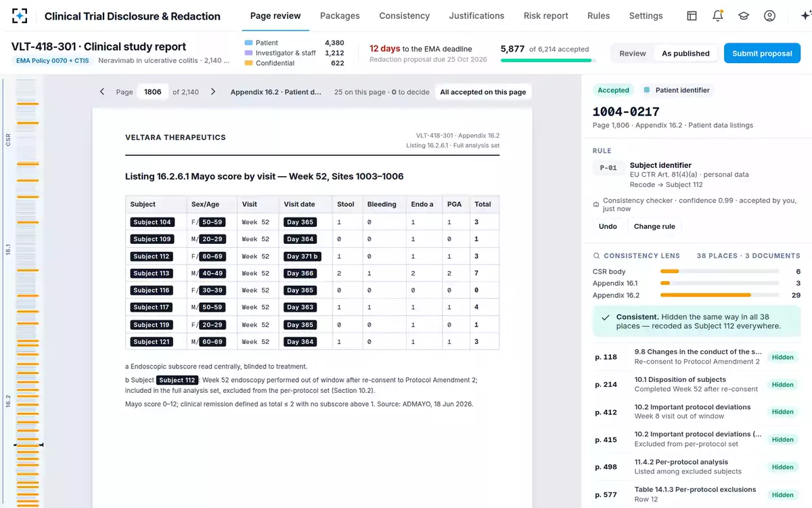
Task: Go to next page arrow
Action: 213,91
